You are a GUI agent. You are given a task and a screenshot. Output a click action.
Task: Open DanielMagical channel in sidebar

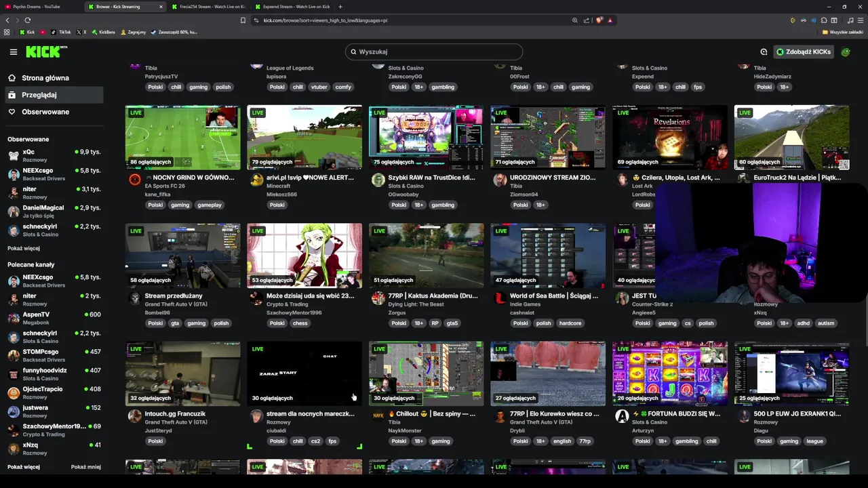click(54, 211)
